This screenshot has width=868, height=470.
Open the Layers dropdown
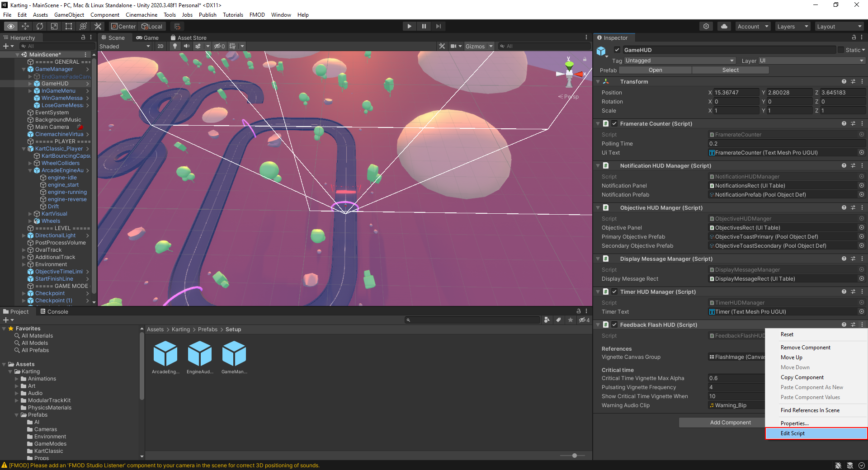pos(793,26)
